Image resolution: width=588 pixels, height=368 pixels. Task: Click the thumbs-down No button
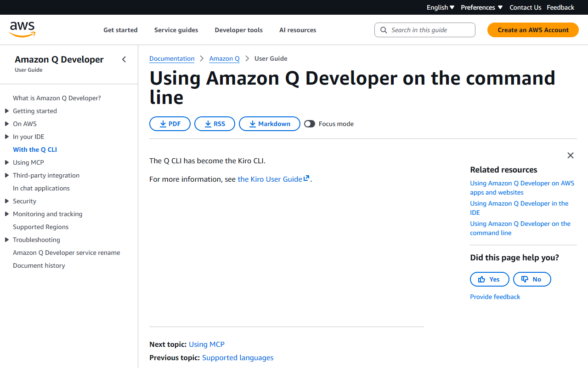tap(532, 279)
